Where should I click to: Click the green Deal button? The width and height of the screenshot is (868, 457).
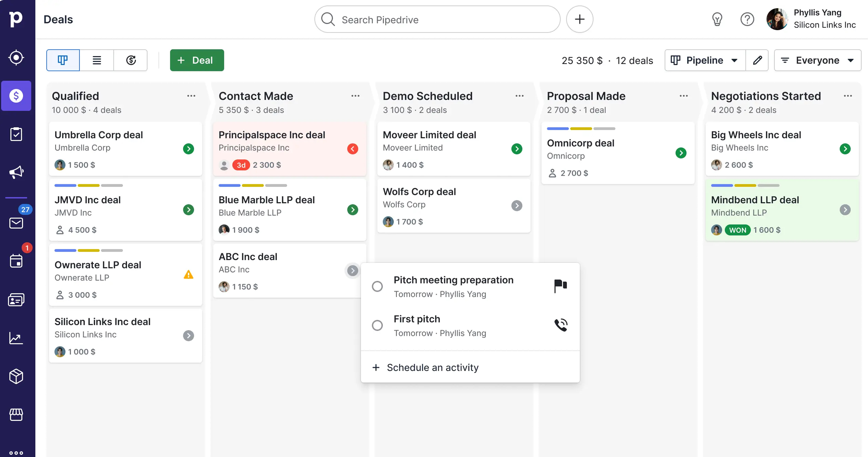[x=197, y=60]
